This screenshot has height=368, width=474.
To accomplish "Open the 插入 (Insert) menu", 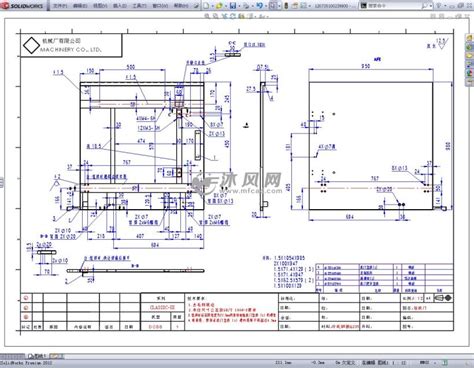I will 119,6.
